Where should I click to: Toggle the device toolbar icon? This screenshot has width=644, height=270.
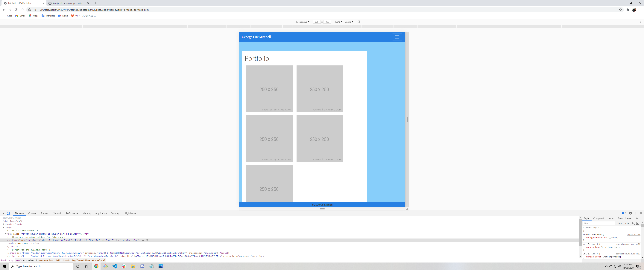tap(8, 213)
